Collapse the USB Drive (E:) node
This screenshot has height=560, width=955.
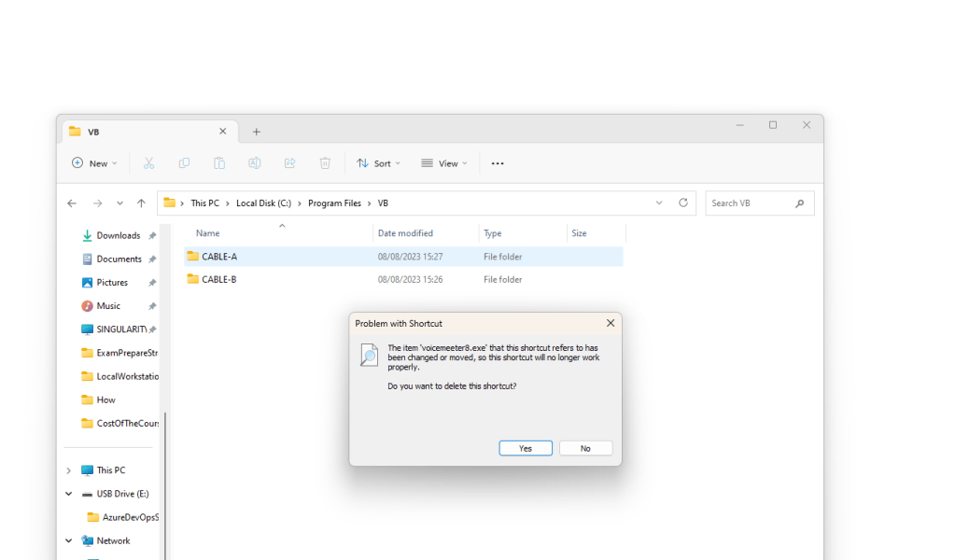[x=69, y=494]
